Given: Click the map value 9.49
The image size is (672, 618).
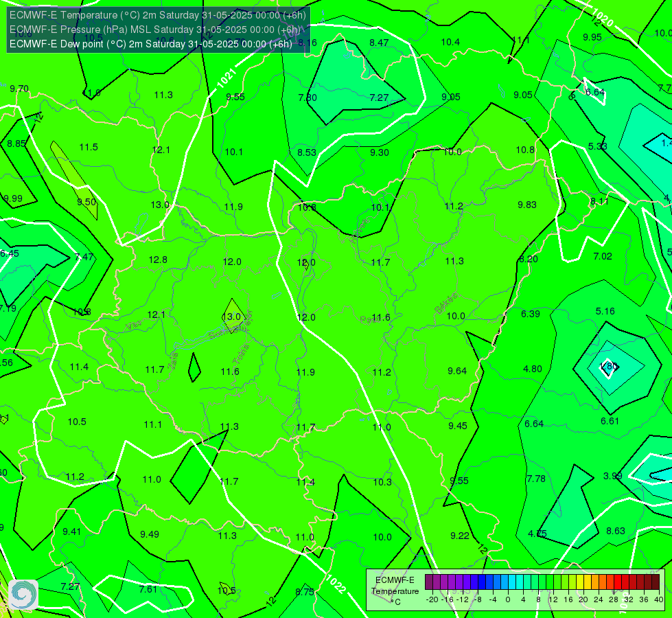Looking at the screenshot, I should 150,534.
